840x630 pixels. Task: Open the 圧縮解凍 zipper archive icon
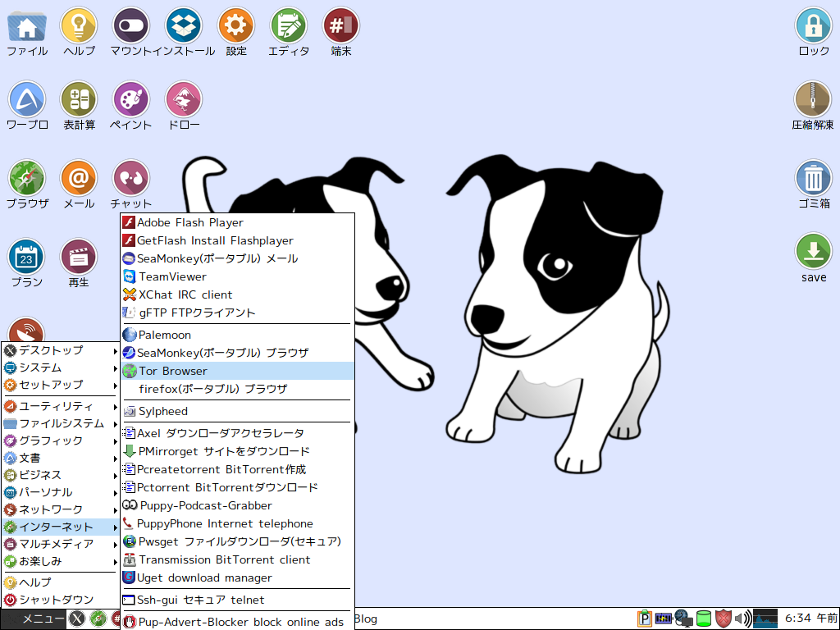click(813, 99)
